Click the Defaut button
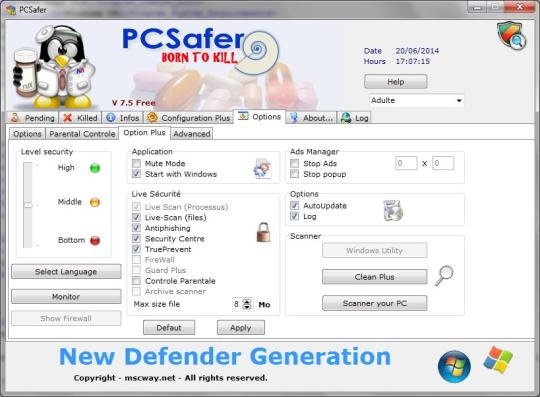The height and width of the screenshot is (397, 540). pyautogui.click(x=169, y=327)
